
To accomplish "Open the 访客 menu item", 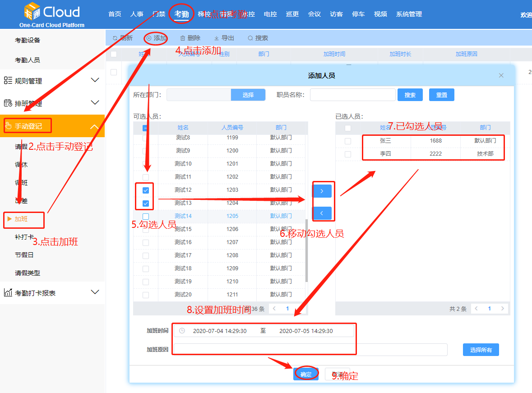I will pyautogui.click(x=337, y=14).
